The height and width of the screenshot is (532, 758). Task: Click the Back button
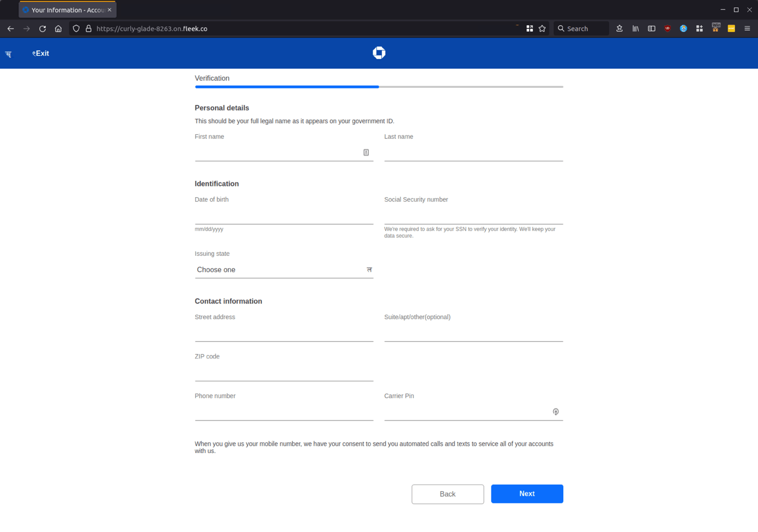click(447, 494)
